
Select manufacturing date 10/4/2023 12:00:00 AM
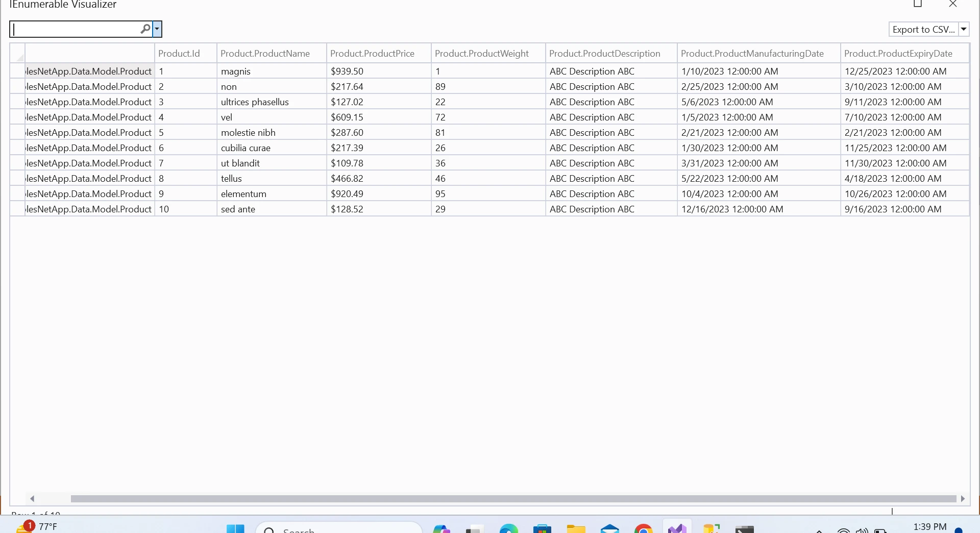pos(759,193)
